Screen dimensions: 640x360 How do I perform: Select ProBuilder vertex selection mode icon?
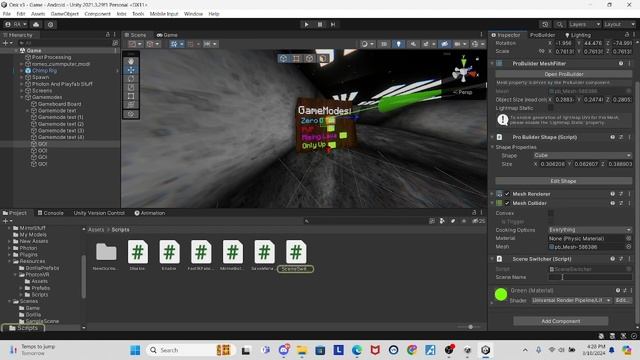(x=296, y=58)
